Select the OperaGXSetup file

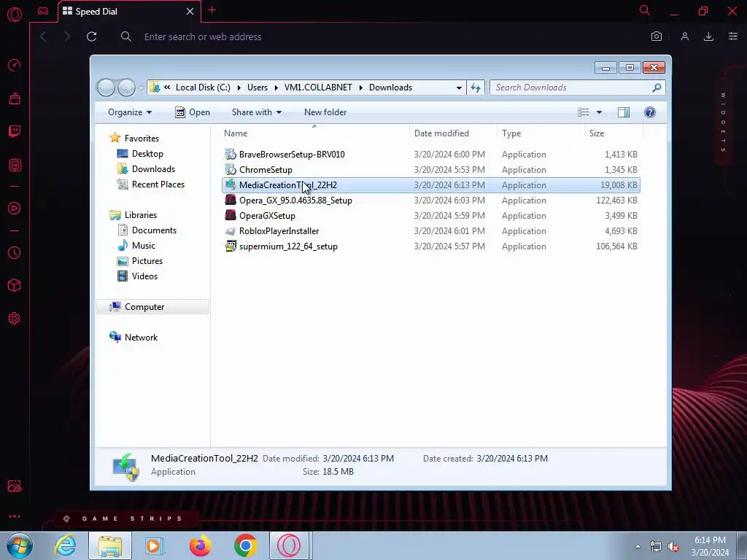point(430,216)
